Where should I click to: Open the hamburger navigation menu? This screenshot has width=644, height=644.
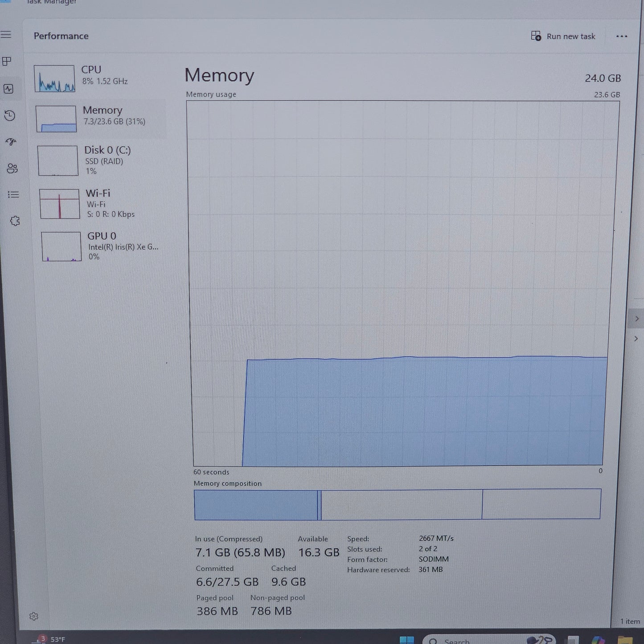(6, 35)
